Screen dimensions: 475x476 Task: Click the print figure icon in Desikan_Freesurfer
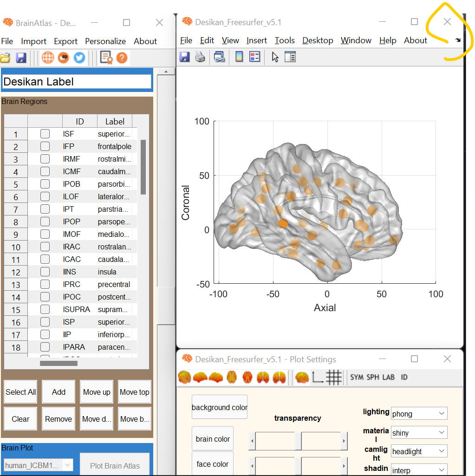pyautogui.click(x=200, y=57)
